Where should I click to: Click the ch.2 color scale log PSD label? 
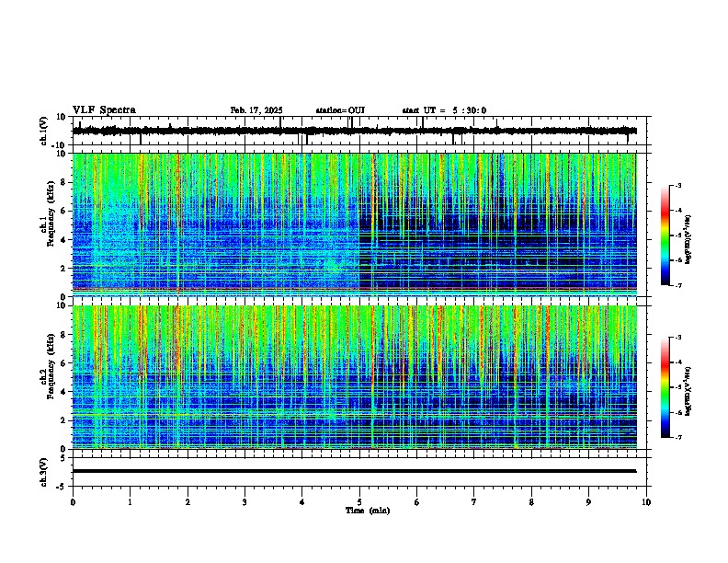click(688, 391)
